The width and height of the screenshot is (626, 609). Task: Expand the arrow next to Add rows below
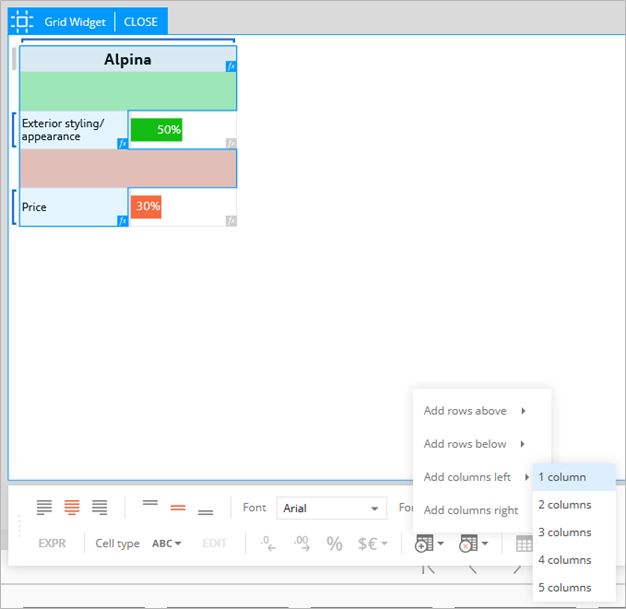pos(523,444)
